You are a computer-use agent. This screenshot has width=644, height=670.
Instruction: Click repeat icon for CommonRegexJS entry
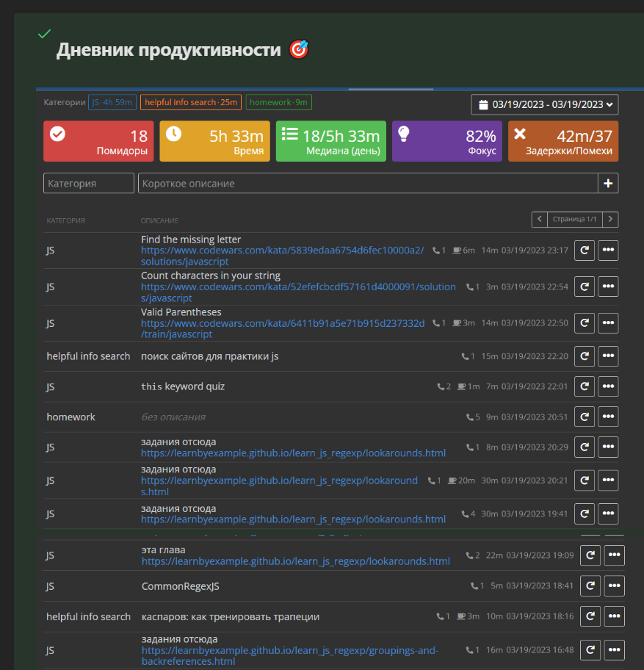click(x=590, y=586)
